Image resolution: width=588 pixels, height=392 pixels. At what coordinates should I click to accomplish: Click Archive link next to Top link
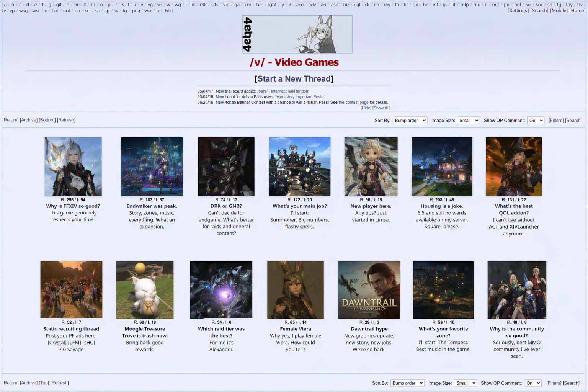(29, 383)
